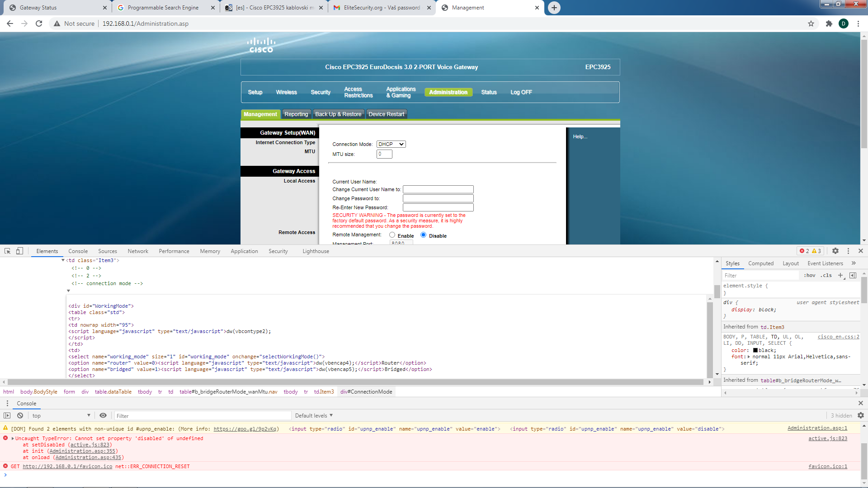Switch to DevTools Lighthouse tab
868x488 pixels.
click(x=316, y=251)
